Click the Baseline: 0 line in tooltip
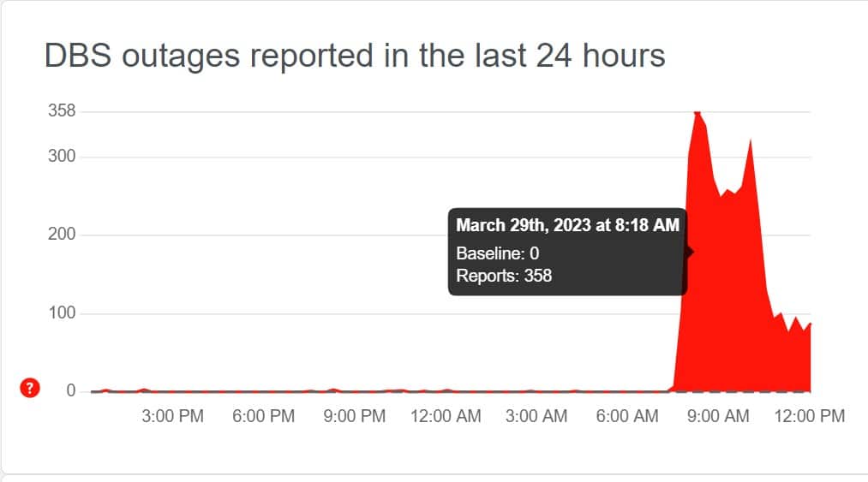This screenshot has width=868, height=482. (498, 253)
